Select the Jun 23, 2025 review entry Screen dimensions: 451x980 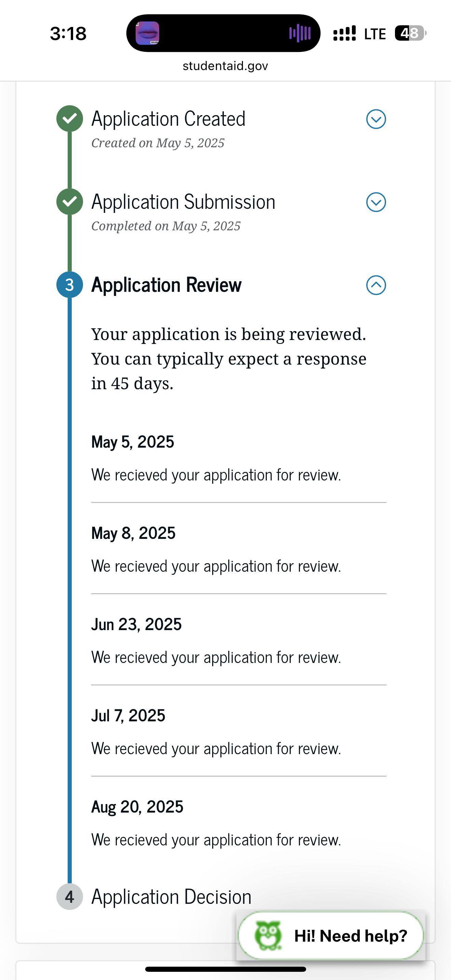coord(238,640)
